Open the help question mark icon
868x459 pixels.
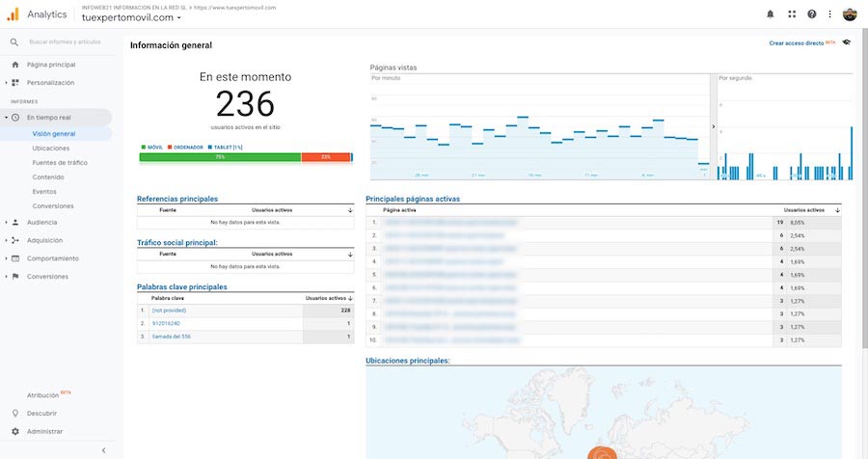pyautogui.click(x=812, y=13)
